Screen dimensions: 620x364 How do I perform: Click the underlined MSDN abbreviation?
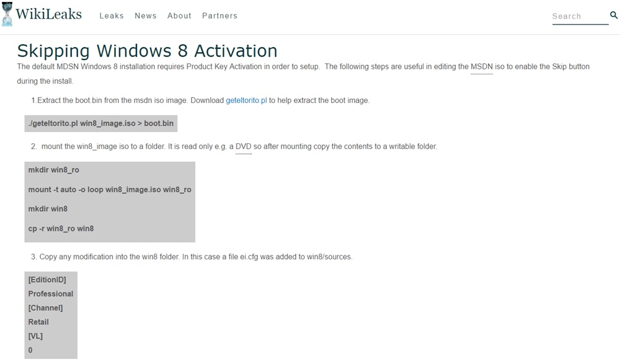[x=482, y=67]
